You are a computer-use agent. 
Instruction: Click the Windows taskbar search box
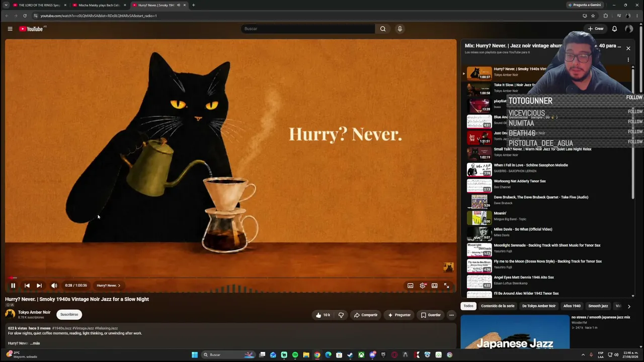pyautogui.click(x=229, y=355)
